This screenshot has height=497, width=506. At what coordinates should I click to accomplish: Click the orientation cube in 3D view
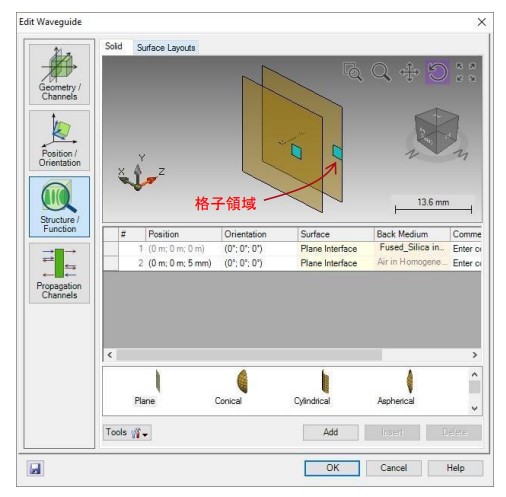tap(437, 131)
